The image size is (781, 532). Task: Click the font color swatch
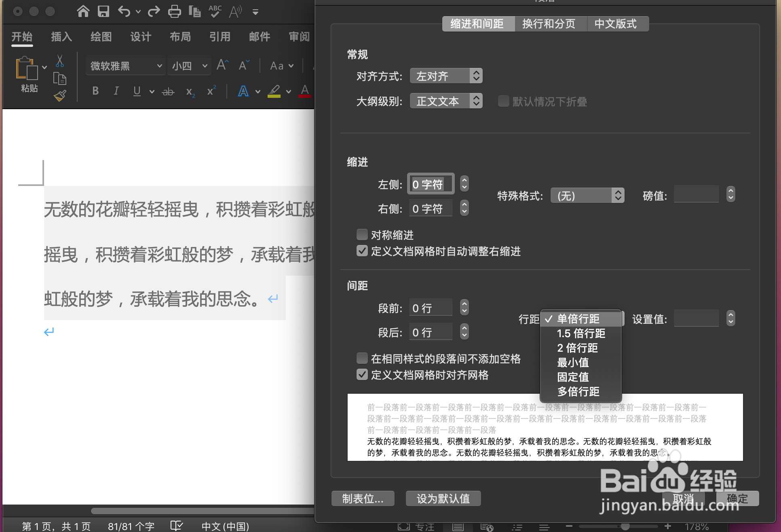[304, 91]
